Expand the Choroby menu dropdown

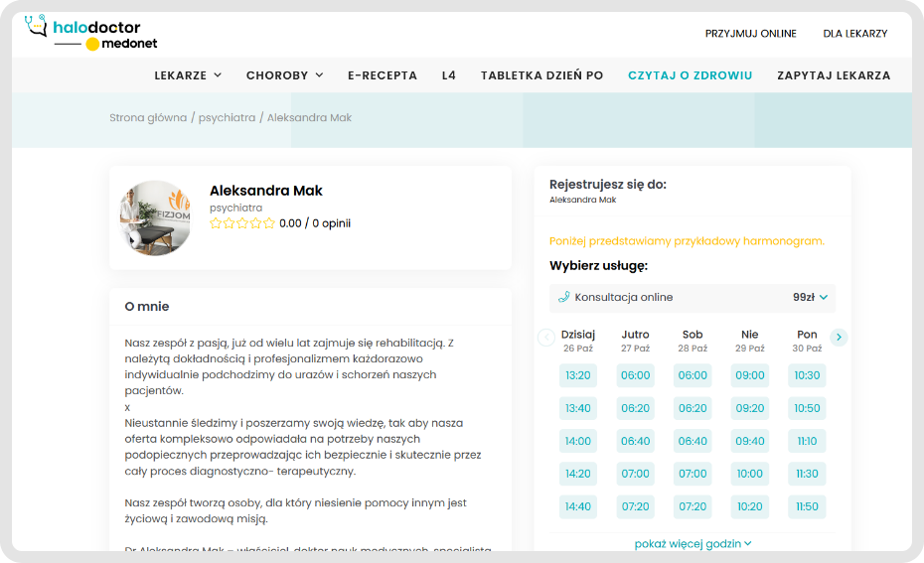(284, 75)
